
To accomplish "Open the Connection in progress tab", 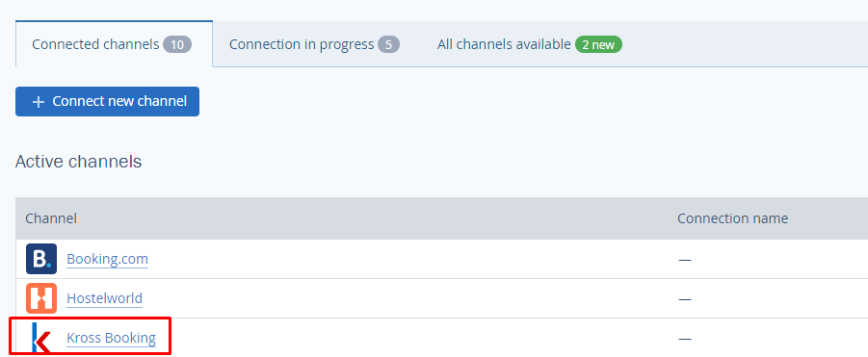I will click(x=314, y=44).
